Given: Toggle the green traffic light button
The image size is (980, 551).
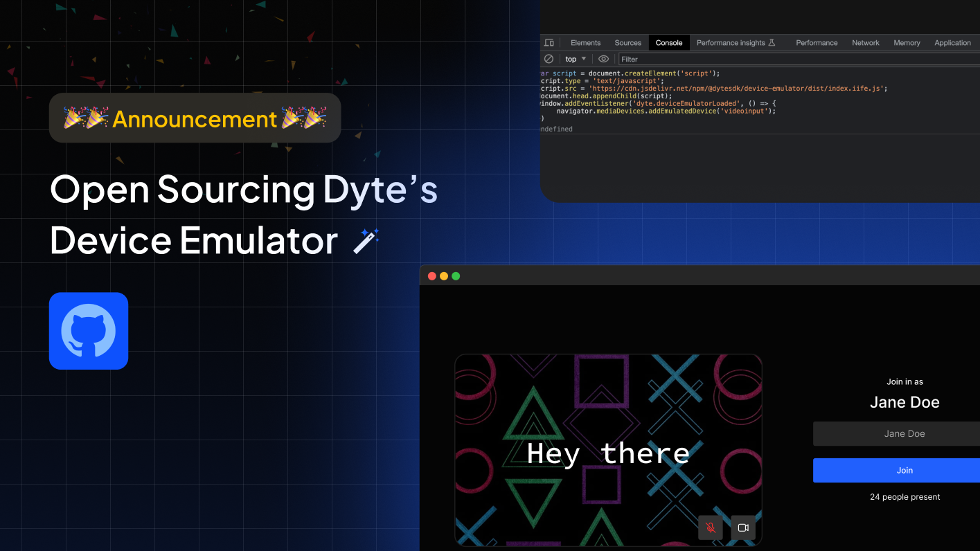Looking at the screenshot, I should 456,275.
